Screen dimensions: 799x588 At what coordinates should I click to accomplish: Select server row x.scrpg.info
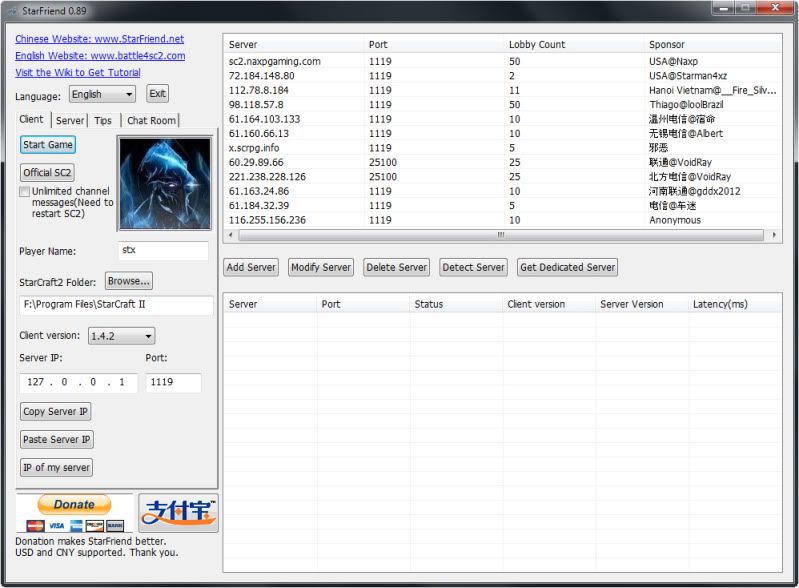click(x=502, y=148)
